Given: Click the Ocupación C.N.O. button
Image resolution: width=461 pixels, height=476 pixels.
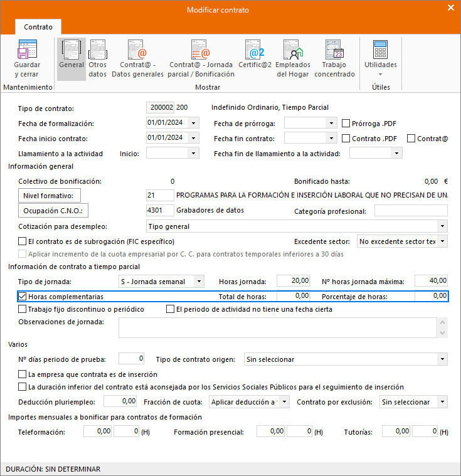Looking at the screenshot, I should 53,211.
